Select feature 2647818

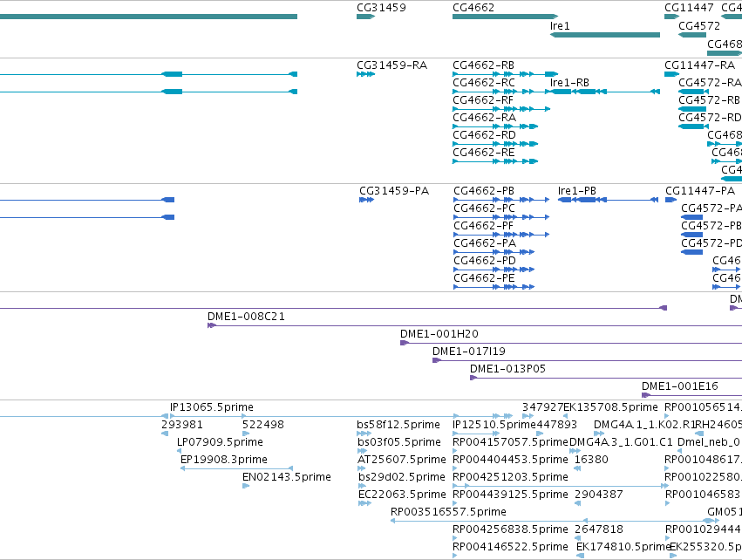[599, 530]
